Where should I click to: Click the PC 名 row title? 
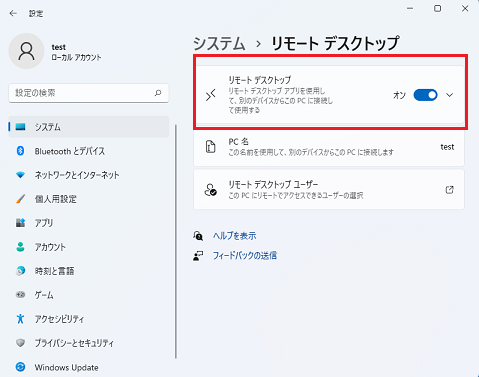point(238,142)
